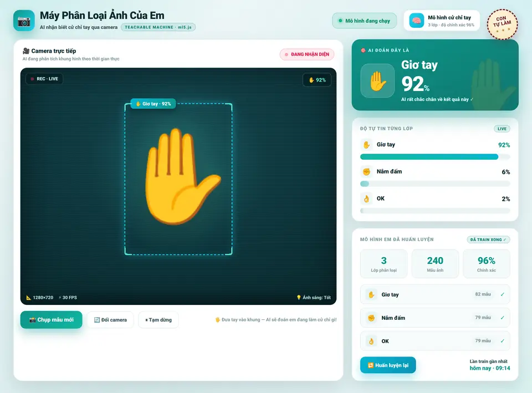532x393 pixels.
Task: Open the Mô hình cử chỉ tay card
Action: click(442, 21)
